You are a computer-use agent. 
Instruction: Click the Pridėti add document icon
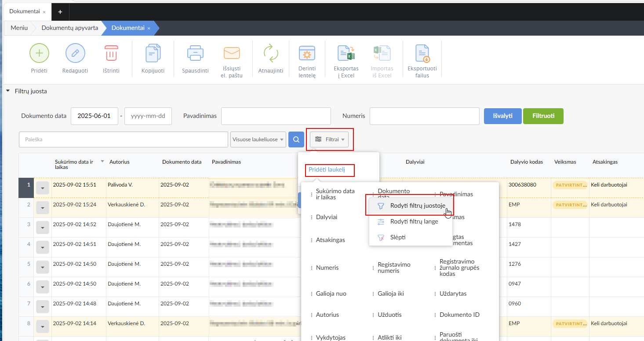pos(39,53)
